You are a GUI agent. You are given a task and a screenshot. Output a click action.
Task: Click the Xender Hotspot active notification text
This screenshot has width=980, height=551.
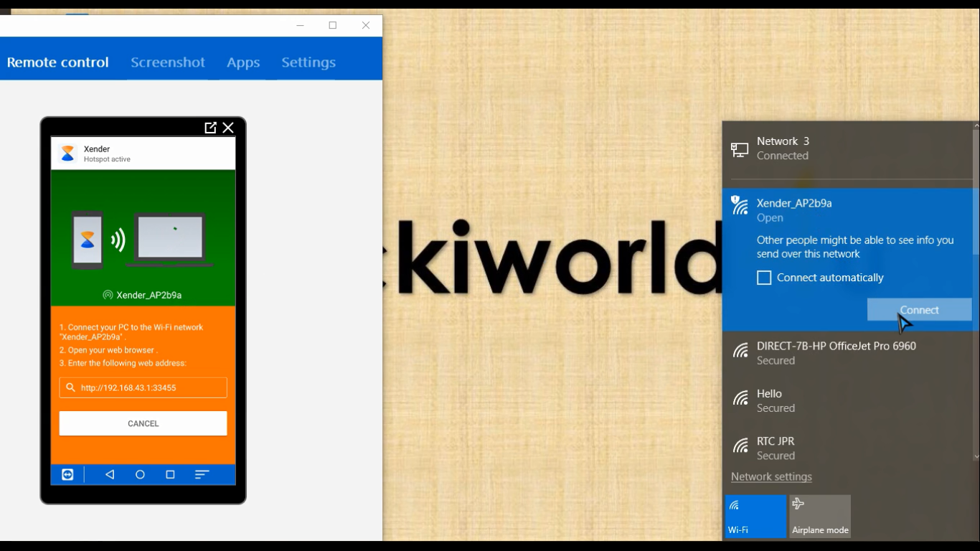pyautogui.click(x=107, y=154)
